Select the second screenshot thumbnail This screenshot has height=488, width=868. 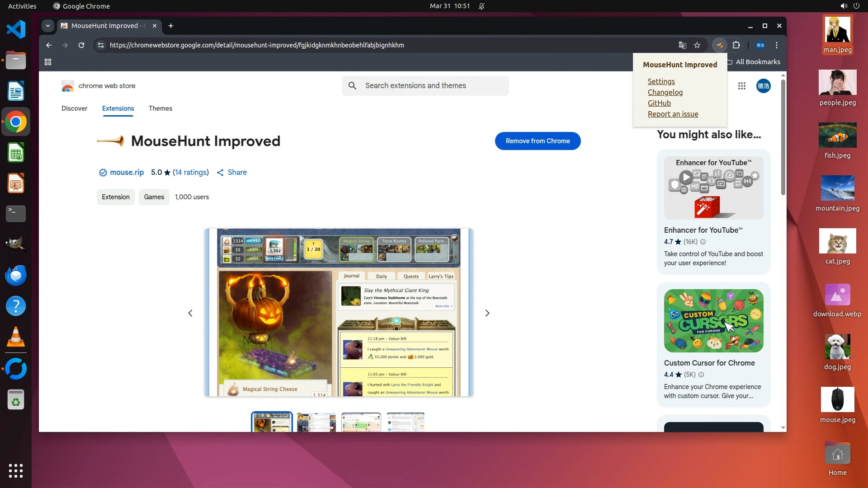point(316,422)
